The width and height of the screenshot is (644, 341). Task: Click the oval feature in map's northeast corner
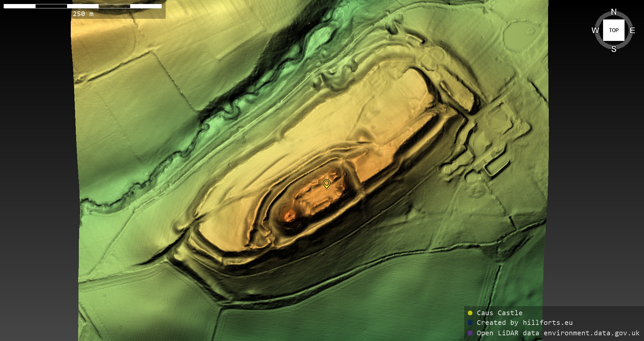tap(522, 36)
